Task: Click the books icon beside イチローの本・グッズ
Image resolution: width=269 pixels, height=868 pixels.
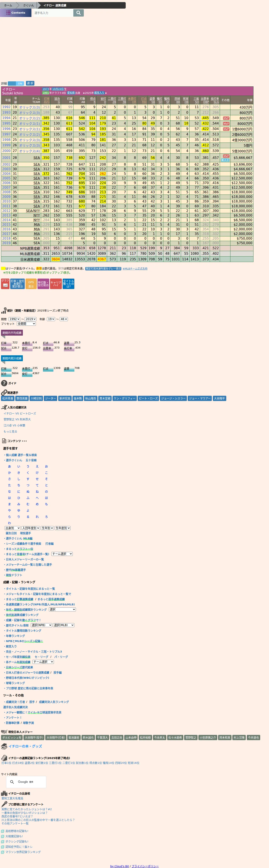Action: tap(4, 746)
